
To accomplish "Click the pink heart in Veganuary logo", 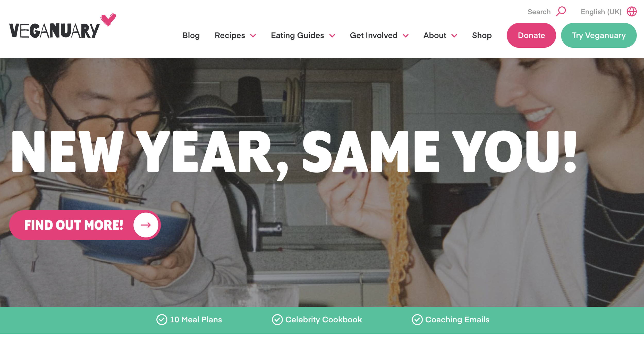I will tap(108, 20).
